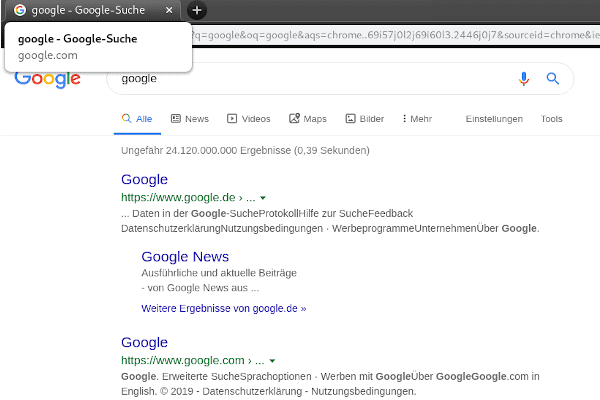Expand the dropdown arrow beside google.de URL
The height and width of the screenshot is (400, 600).
pyautogui.click(x=263, y=198)
